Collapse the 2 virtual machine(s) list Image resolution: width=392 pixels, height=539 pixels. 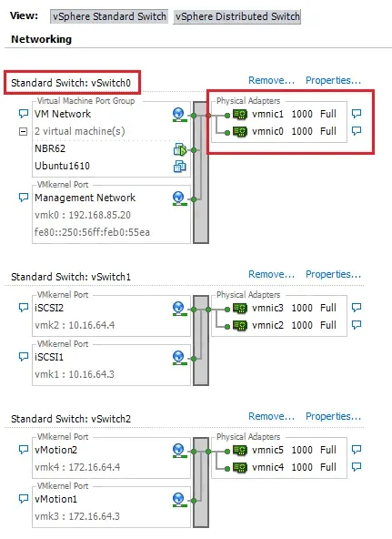pyautogui.click(x=23, y=131)
